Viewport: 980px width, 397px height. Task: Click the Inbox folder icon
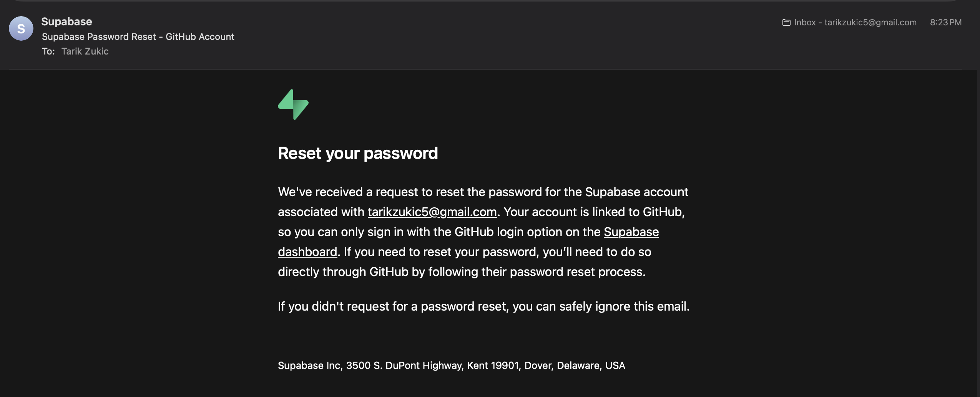coord(786,23)
